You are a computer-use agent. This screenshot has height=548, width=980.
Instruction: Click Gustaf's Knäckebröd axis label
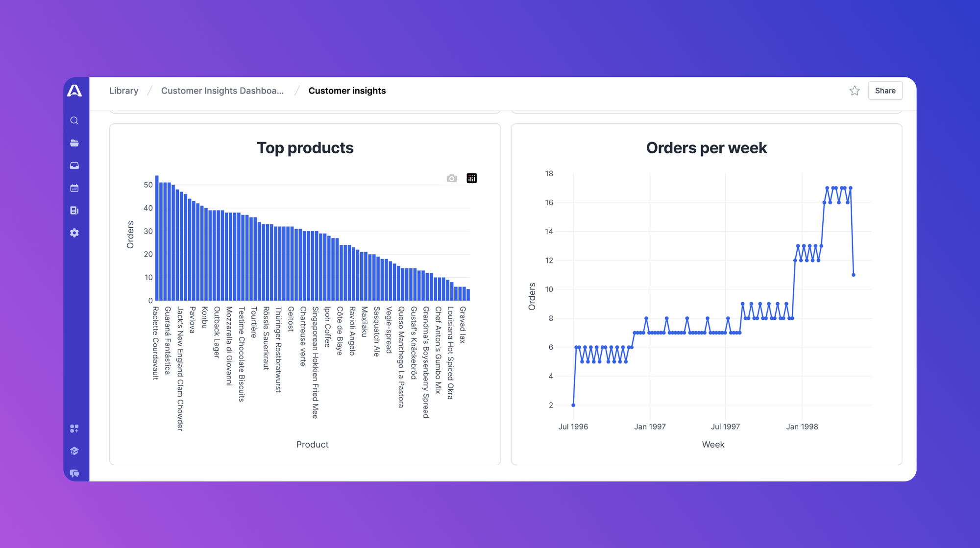pyautogui.click(x=413, y=343)
